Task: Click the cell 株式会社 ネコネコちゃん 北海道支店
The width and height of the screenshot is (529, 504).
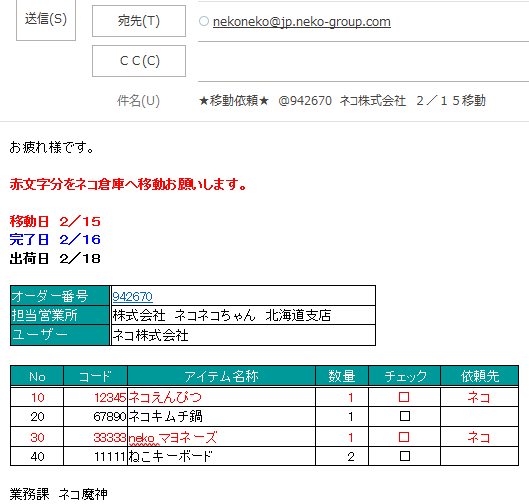Action: pos(243,315)
